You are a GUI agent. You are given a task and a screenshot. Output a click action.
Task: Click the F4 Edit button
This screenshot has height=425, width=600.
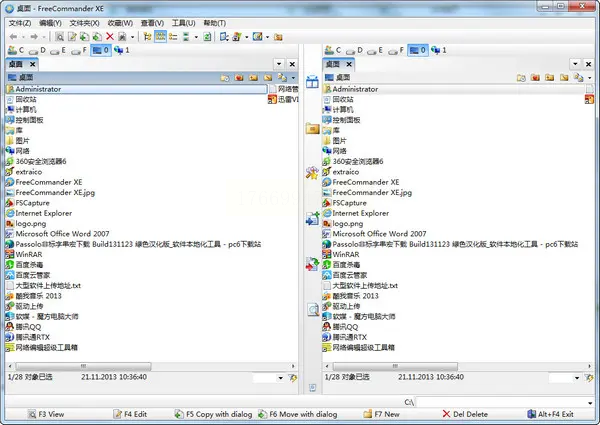(130, 414)
